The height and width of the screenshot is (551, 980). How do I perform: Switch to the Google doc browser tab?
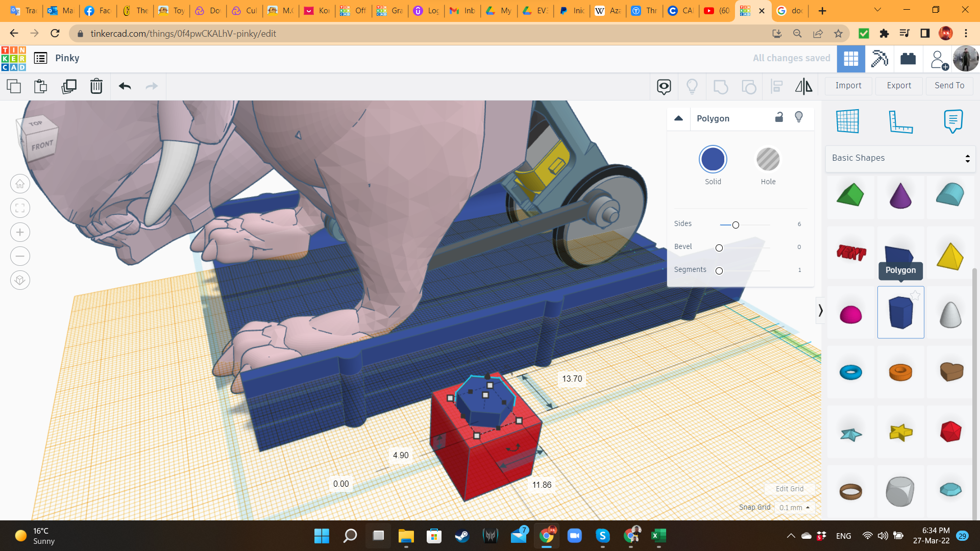point(790,11)
